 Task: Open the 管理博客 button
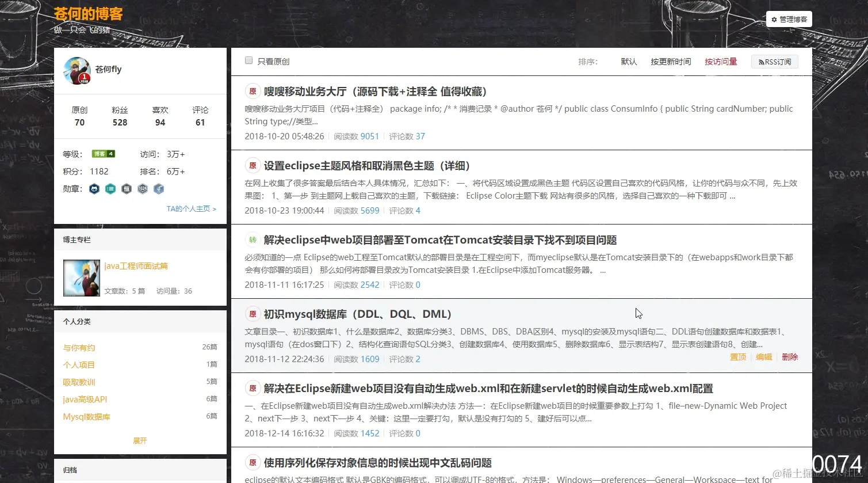[x=789, y=19]
